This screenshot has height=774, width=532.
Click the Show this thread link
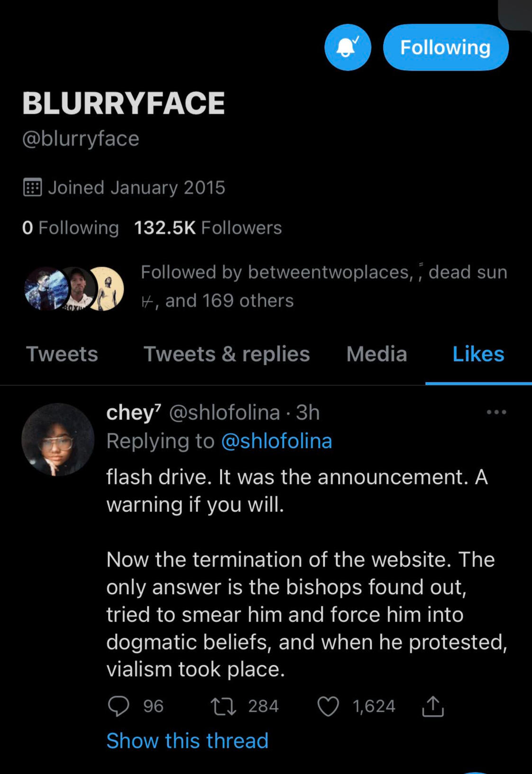coord(187,741)
